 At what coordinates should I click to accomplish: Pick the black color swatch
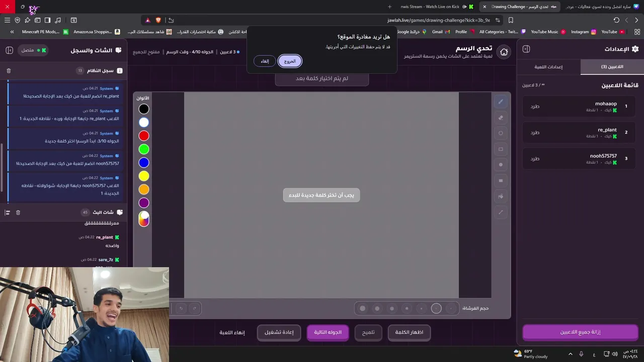(x=144, y=109)
